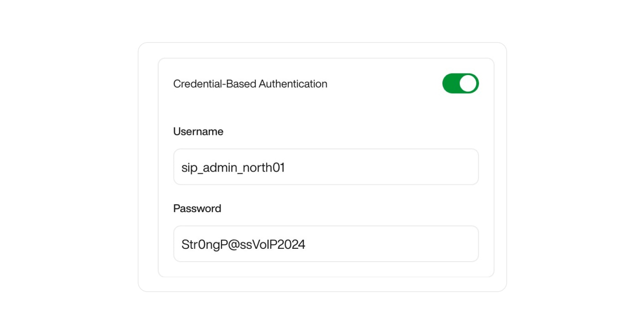Click the Username field label
Image resolution: width=644 pixels, height=335 pixels.
(198, 131)
